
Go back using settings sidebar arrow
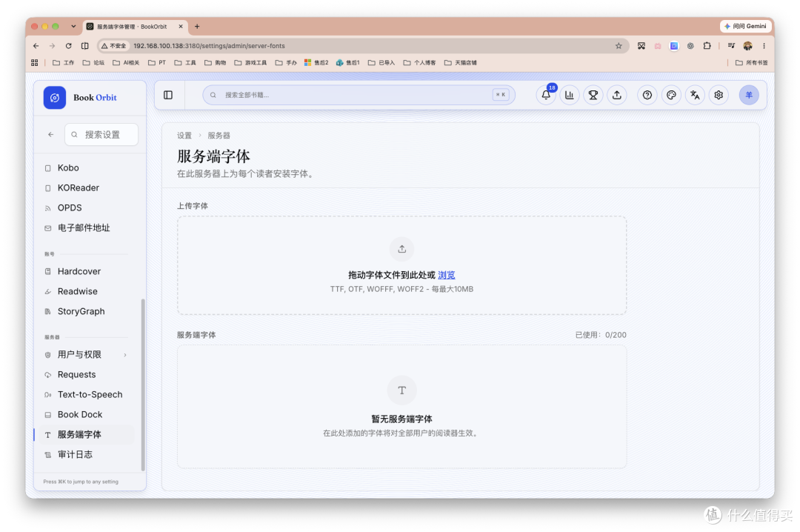[x=50, y=135]
